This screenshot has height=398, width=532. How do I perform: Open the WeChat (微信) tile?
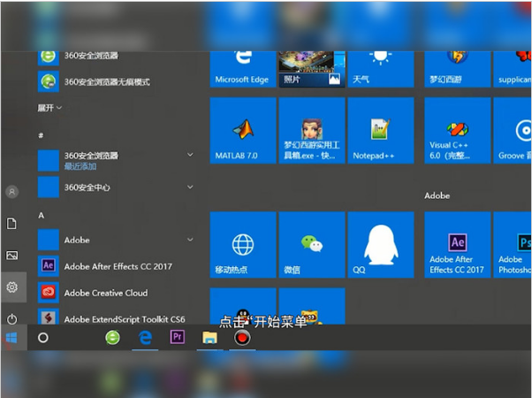(x=311, y=245)
